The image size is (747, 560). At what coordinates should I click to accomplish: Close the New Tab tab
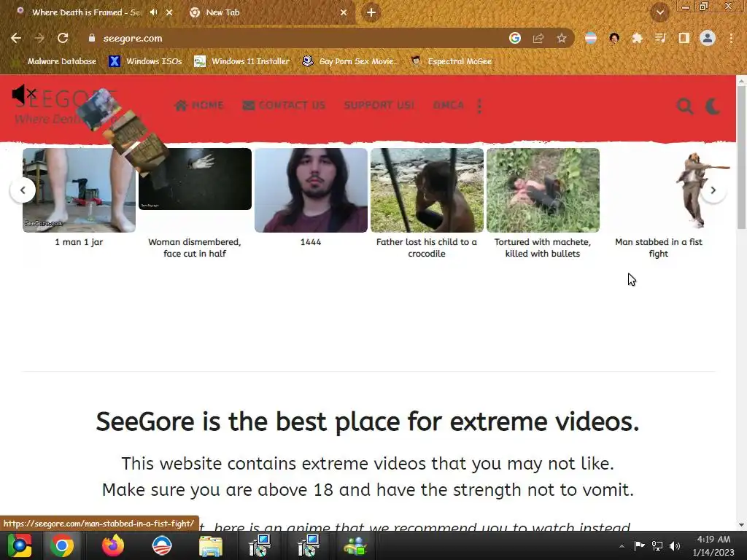[344, 12]
